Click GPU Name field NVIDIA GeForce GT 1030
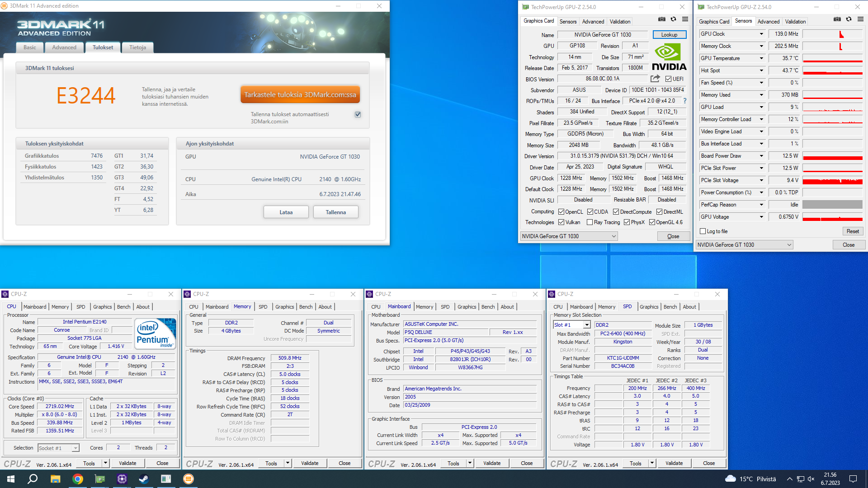Screen dimensions: 868x488 tap(603, 35)
